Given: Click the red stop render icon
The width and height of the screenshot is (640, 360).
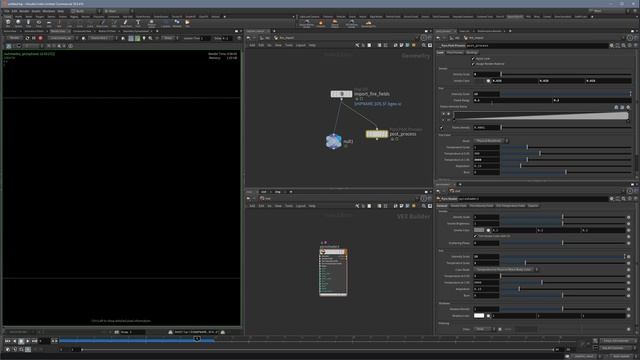Looking at the screenshot, I should click(x=40, y=38).
